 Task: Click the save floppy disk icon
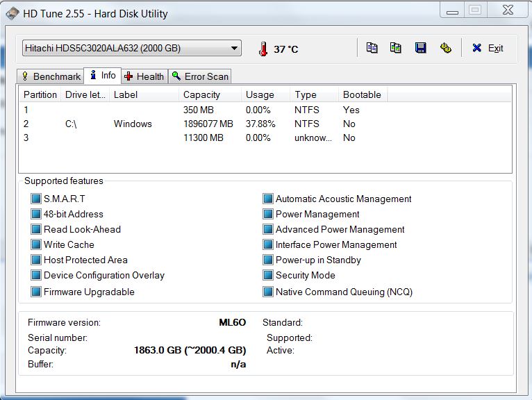pos(420,48)
